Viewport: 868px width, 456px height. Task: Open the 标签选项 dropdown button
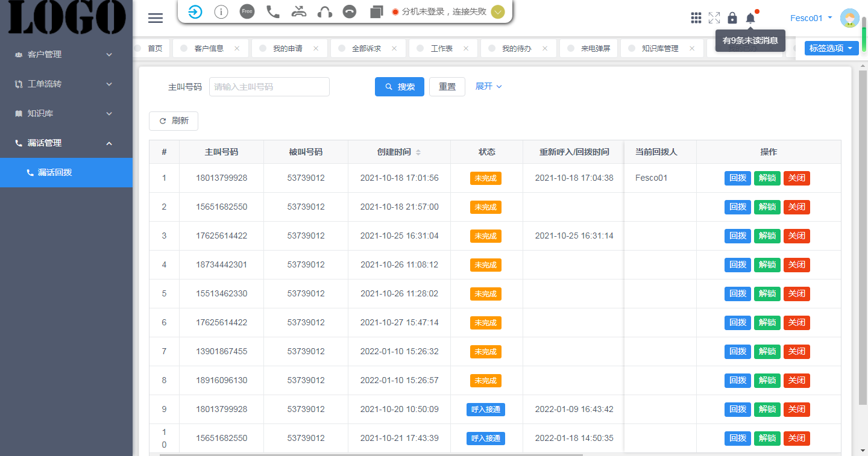[x=832, y=48]
